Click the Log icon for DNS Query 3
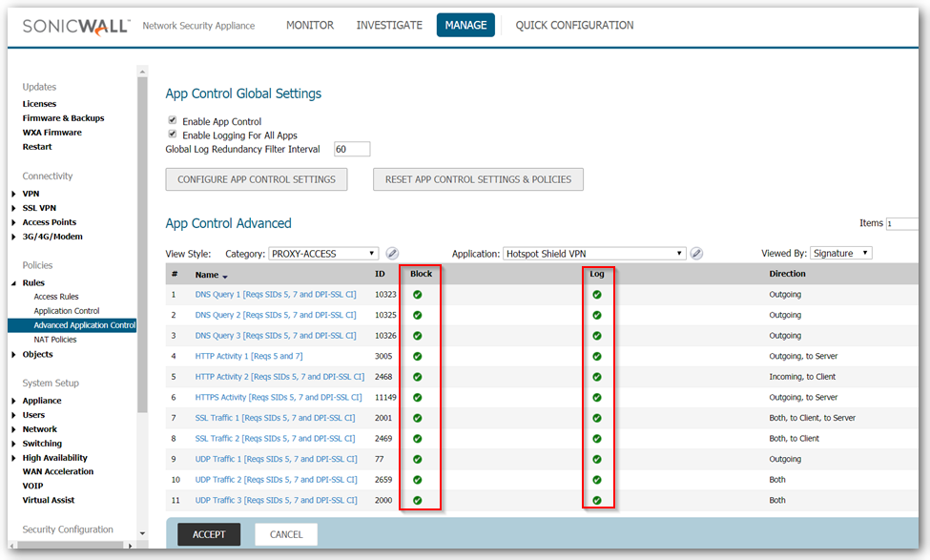The height and width of the screenshot is (560, 930). tap(597, 336)
